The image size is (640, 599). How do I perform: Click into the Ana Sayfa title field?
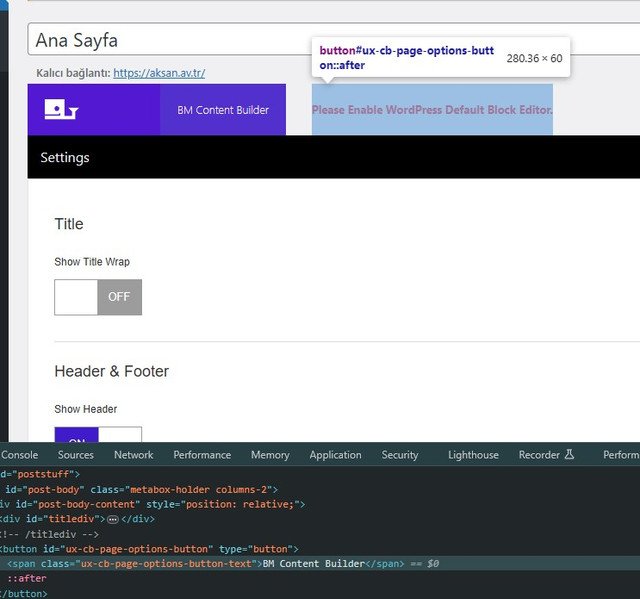[333, 40]
